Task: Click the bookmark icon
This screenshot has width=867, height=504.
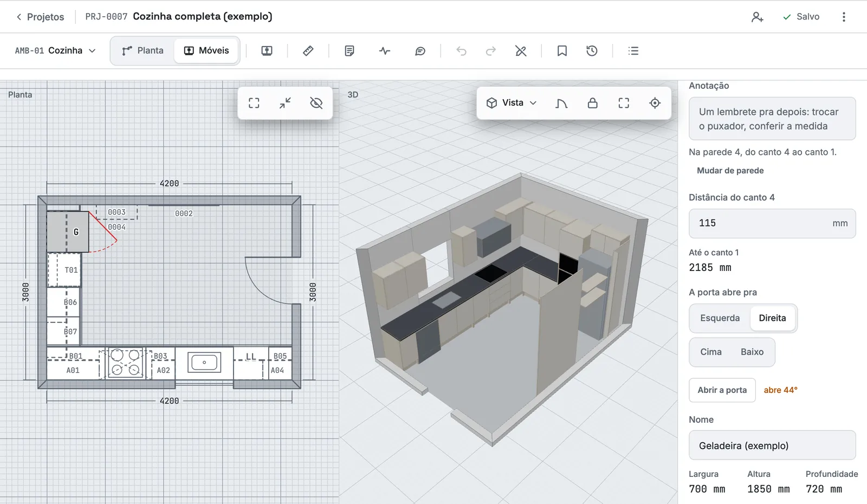Action: coord(562,51)
